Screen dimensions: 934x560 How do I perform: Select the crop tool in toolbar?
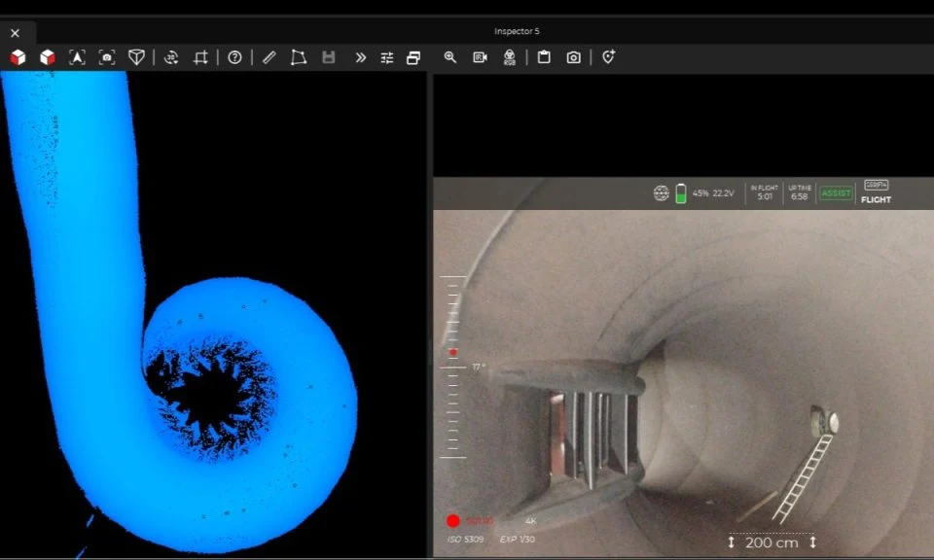coord(200,57)
